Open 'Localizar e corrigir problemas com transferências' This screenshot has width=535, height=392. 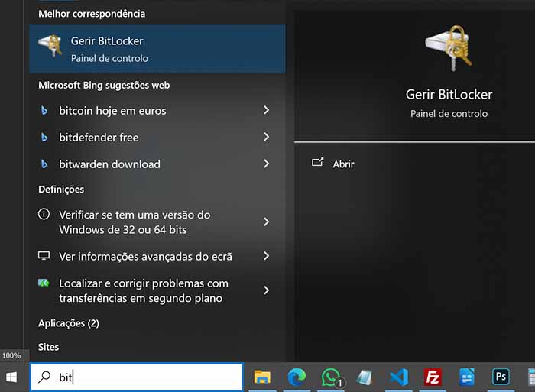click(157, 290)
